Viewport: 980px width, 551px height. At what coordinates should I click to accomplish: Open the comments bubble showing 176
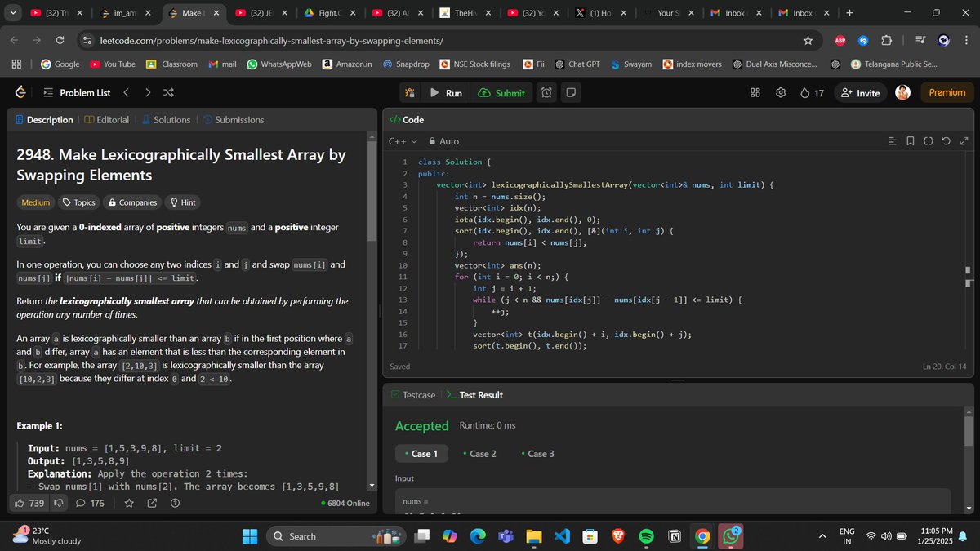click(x=90, y=504)
